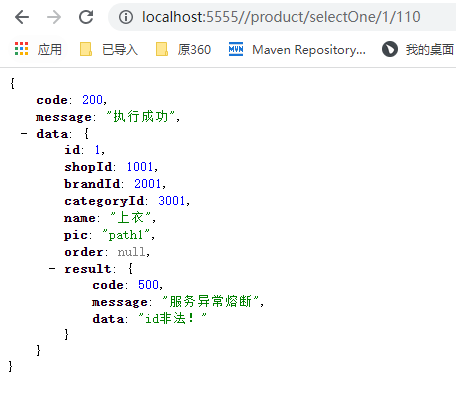Viewport: 456px width, 396px height.
Task: Click the categoryId key
Action: (x=104, y=201)
